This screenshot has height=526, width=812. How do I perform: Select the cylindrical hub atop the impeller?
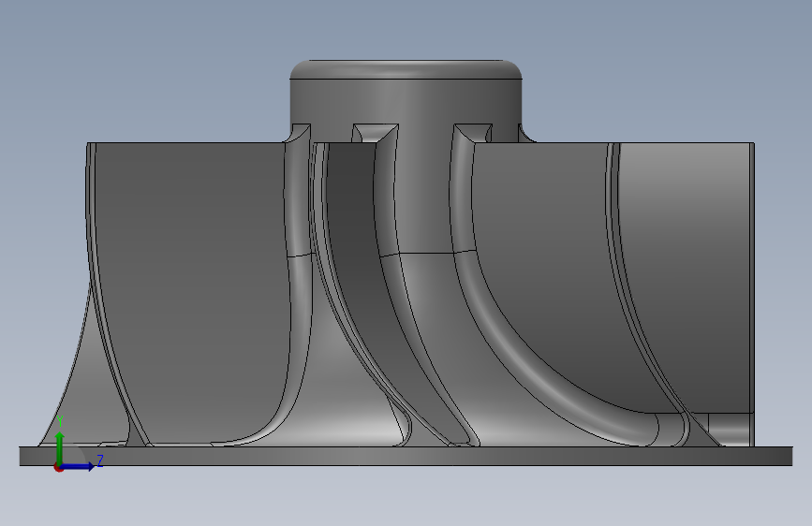coord(406,101)
